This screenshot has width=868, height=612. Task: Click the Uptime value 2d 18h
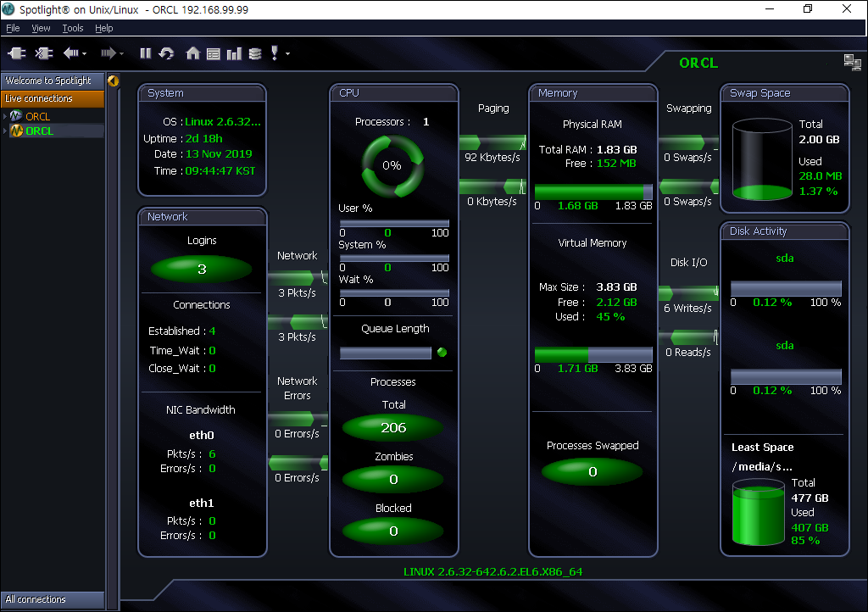(203, 138)
